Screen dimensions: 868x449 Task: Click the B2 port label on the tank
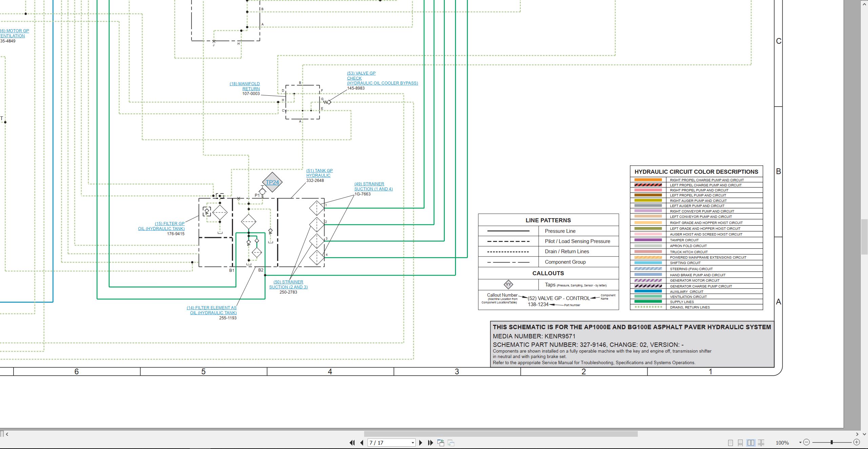click(x=261, y=270)
